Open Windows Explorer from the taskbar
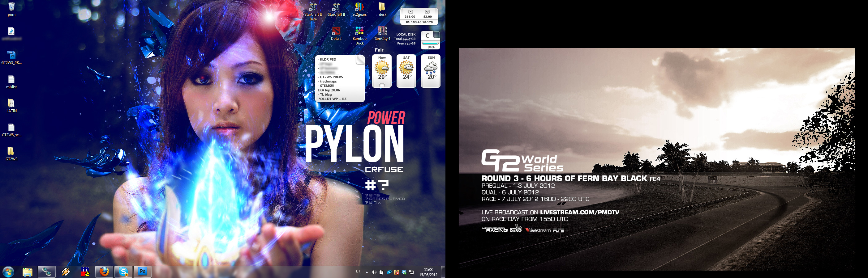 tap(27, 272)
